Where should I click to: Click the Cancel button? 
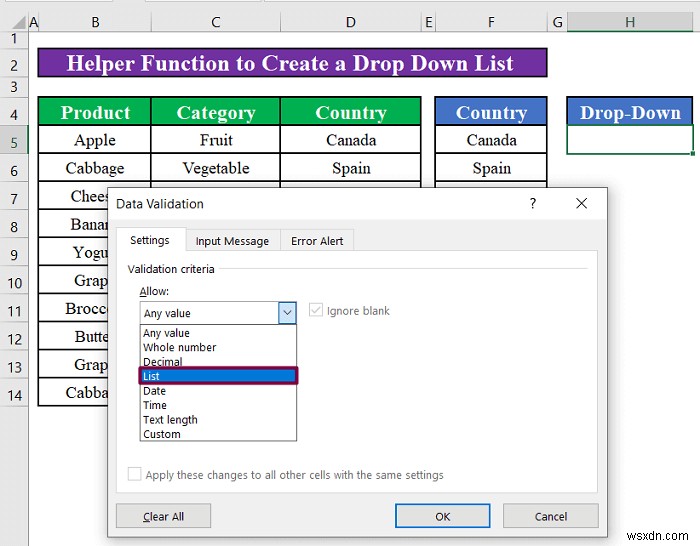[550, 517]
